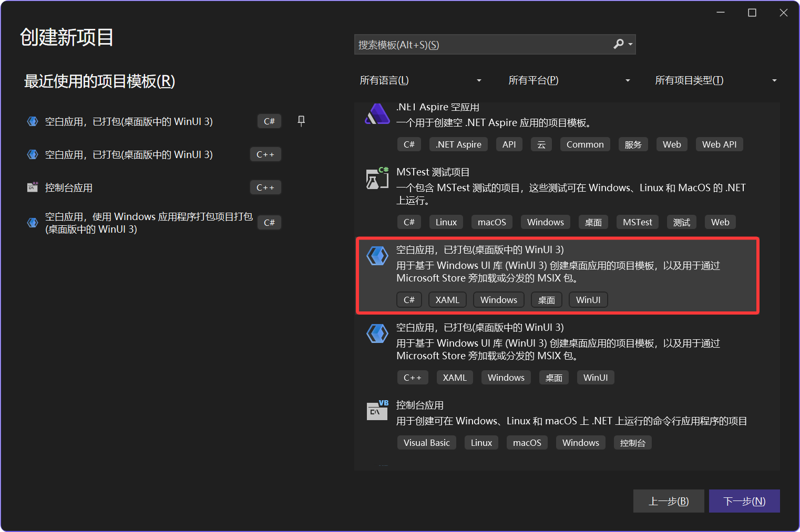Click the C++ WinUI 3 template icon in list
This screenshot has width=800, height=532.
tap(377, 333)
